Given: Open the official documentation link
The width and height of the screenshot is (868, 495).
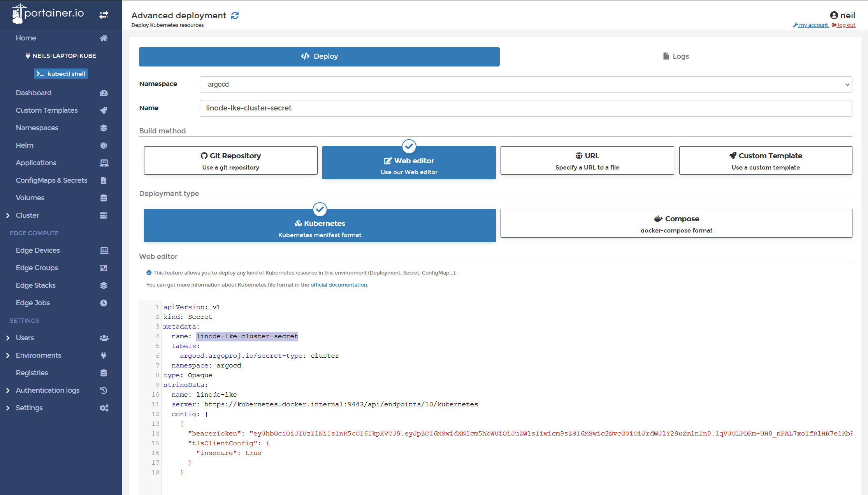Looking at the screenshot, I should (339, 285).
